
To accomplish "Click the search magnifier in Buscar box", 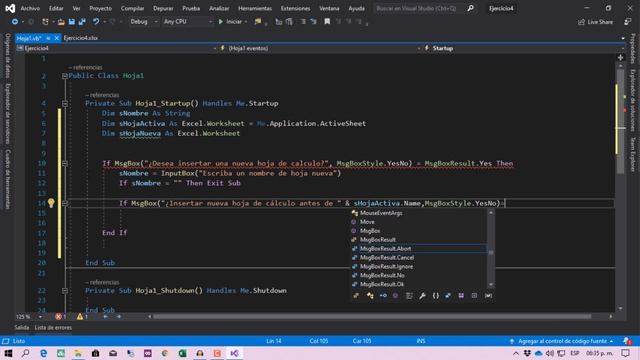I will 470,8.
